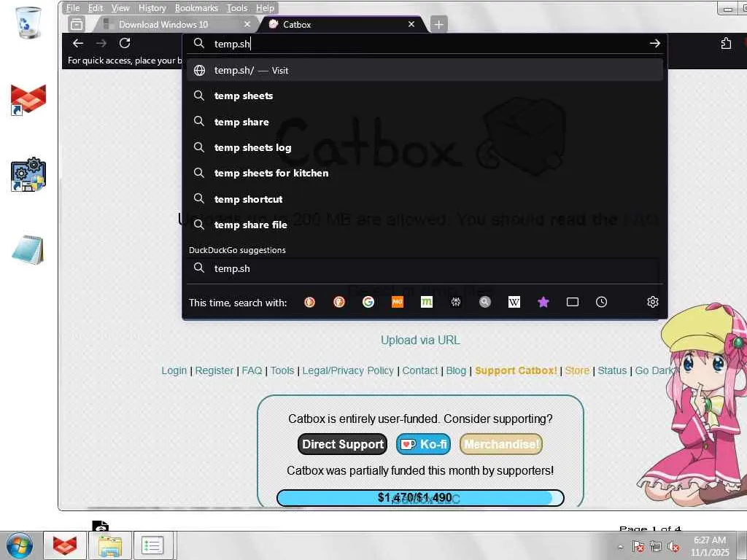Open the file explorer taskbar icon

(109, 545)
